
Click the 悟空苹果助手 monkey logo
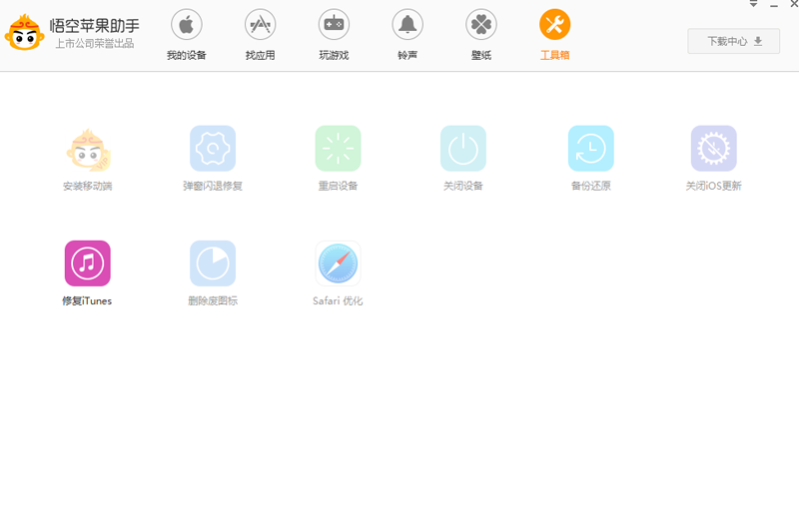point(24,33)
